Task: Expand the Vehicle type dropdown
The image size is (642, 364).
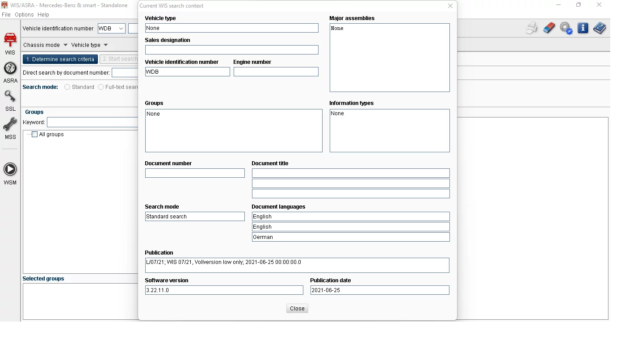Action: pyautogui.click(x=89, y=45)
